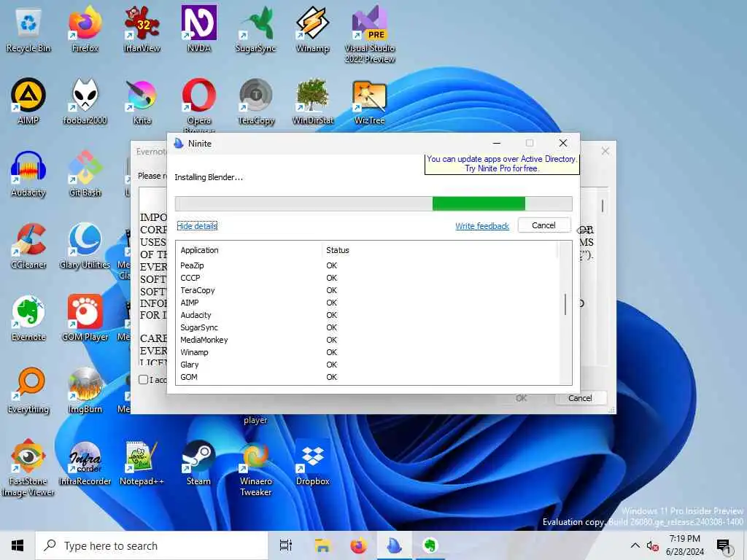Select Visual Studio 2022 Preview icon

370,34
